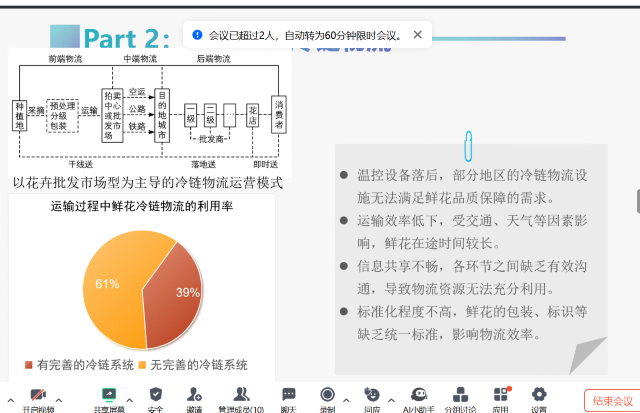Viewport: 640px width, 413px height.
Task: Open 设置 settings gear
Action: pos(539,396)
